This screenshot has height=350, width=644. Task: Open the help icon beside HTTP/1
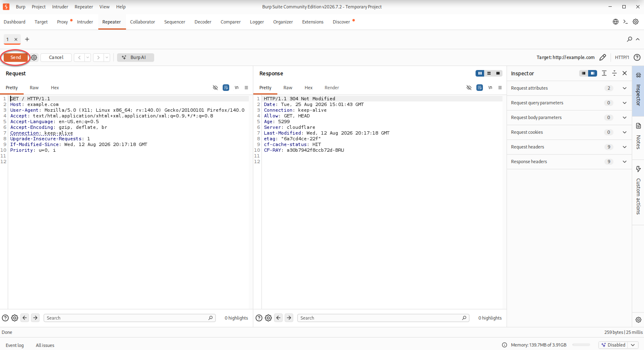pos(637,57)
